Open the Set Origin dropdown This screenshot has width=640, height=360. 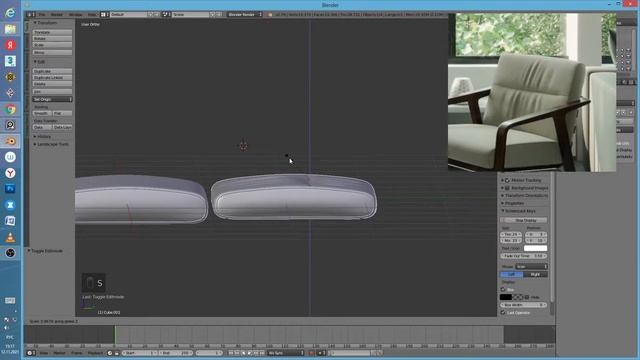pyautogui.click(x=52, y=99)
